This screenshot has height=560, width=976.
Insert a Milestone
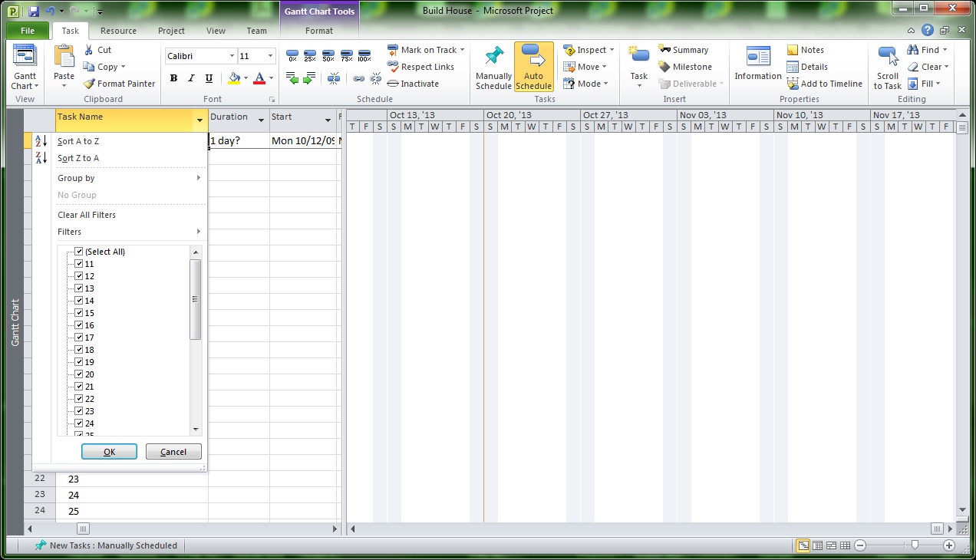685,67
